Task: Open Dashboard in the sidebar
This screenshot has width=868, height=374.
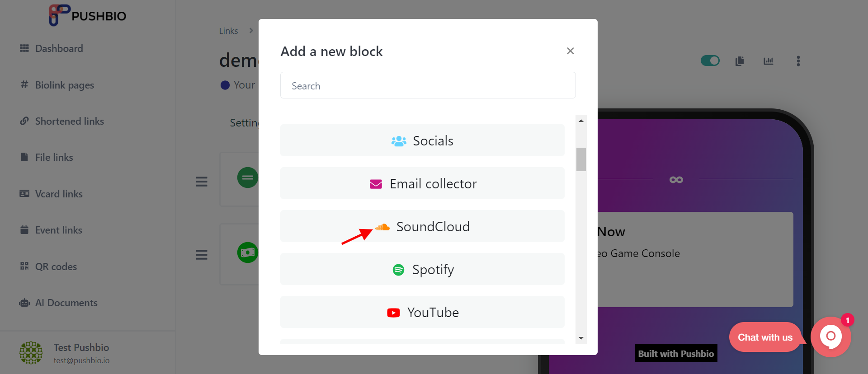Action: pyautogui.click(x=51, y=48)
